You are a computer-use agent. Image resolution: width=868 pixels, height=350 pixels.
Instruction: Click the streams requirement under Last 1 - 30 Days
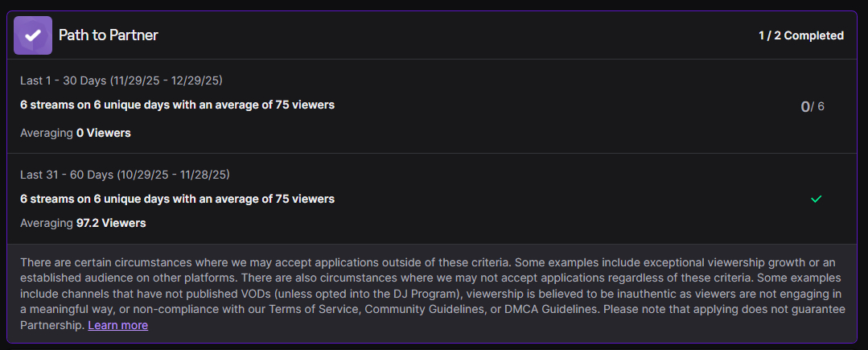[177, 105]
